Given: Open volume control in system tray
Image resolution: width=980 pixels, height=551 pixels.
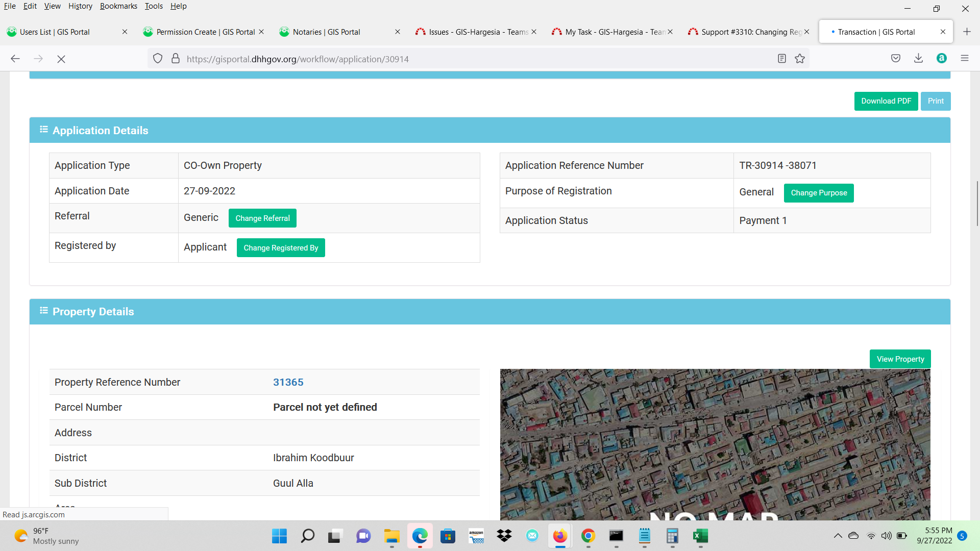Looking at the screenshot, I should click(887, 536).
